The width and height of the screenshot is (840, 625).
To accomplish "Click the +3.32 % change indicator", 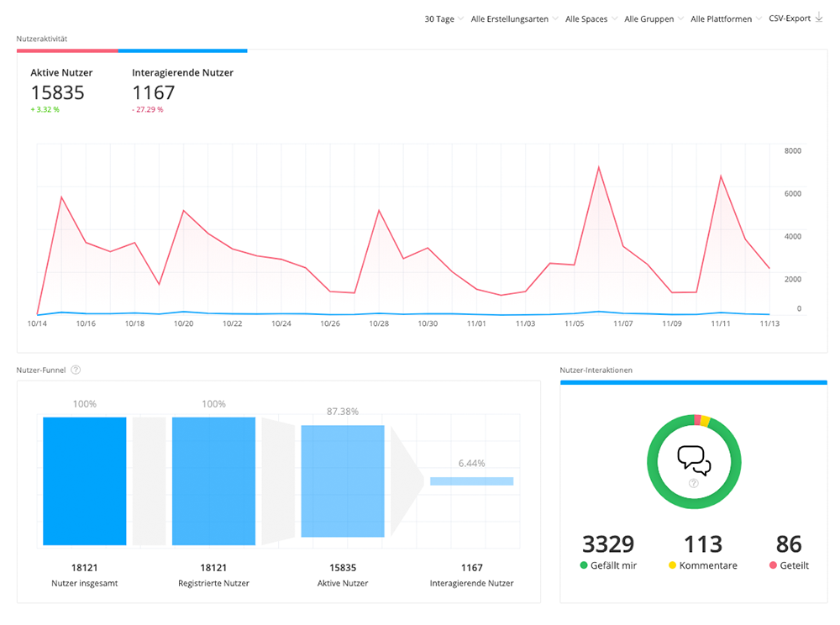I will [x=45, y=109].
